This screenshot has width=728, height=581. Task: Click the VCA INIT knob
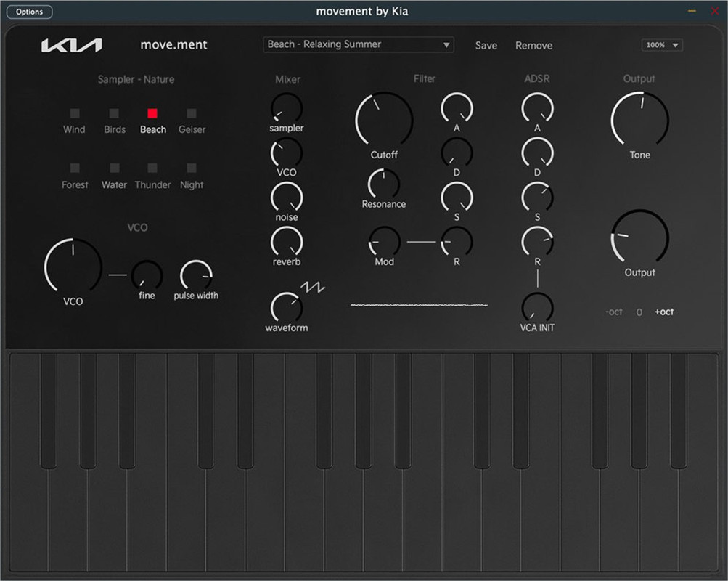[x=537, y=307]
